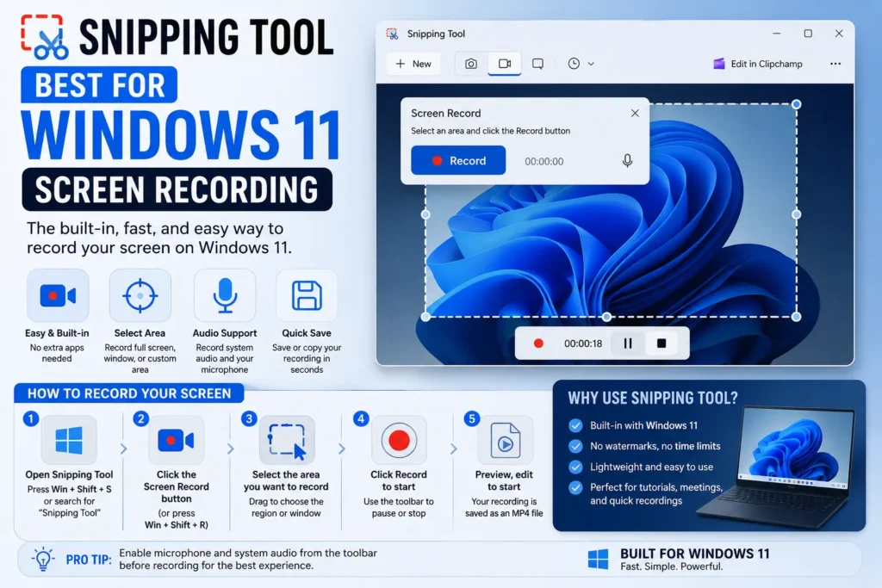Click the HOW TO RECORD YOUR SCREEN header

click(x=129, y=393)
